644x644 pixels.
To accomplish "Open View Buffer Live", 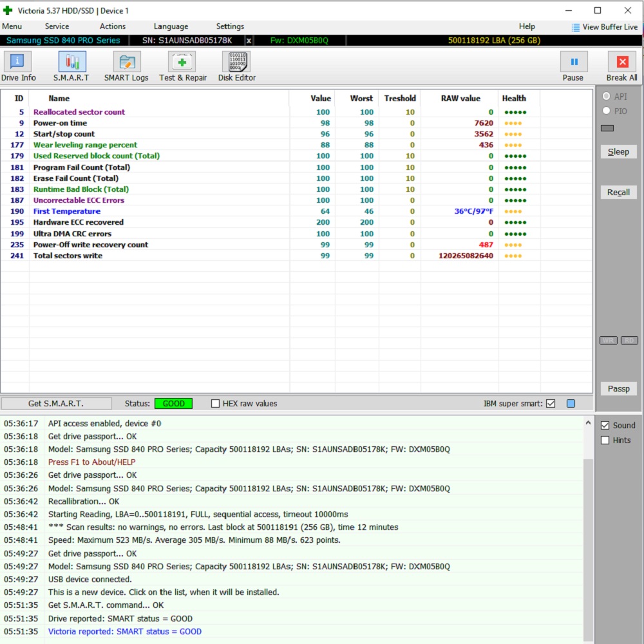I will click(x=605, y=27).
